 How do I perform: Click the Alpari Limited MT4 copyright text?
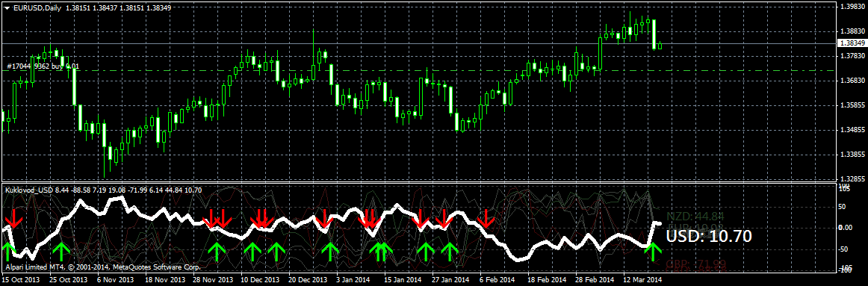click(102, 267)
